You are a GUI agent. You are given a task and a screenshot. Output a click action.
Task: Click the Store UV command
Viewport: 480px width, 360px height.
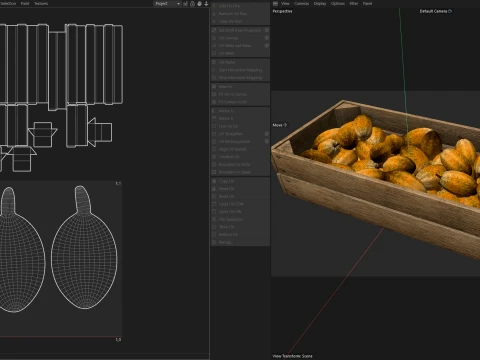tap(240, 227)
